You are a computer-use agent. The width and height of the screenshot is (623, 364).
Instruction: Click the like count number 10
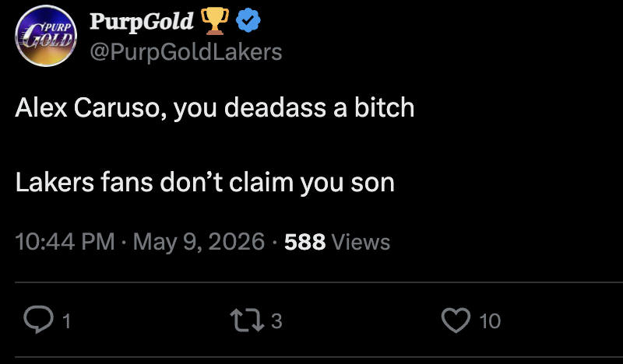[490, 320]
